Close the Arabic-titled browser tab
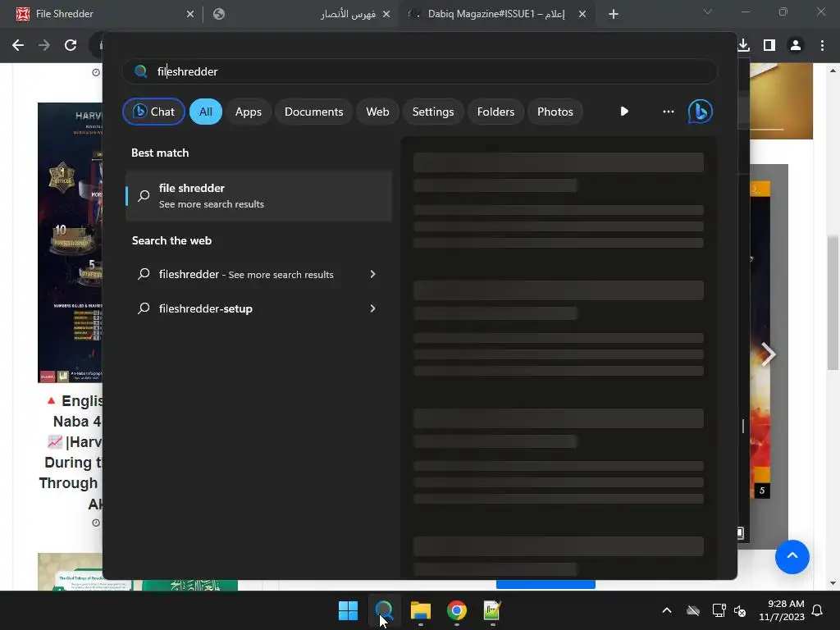Screen dimensions: 840x630 click(386, 14)
